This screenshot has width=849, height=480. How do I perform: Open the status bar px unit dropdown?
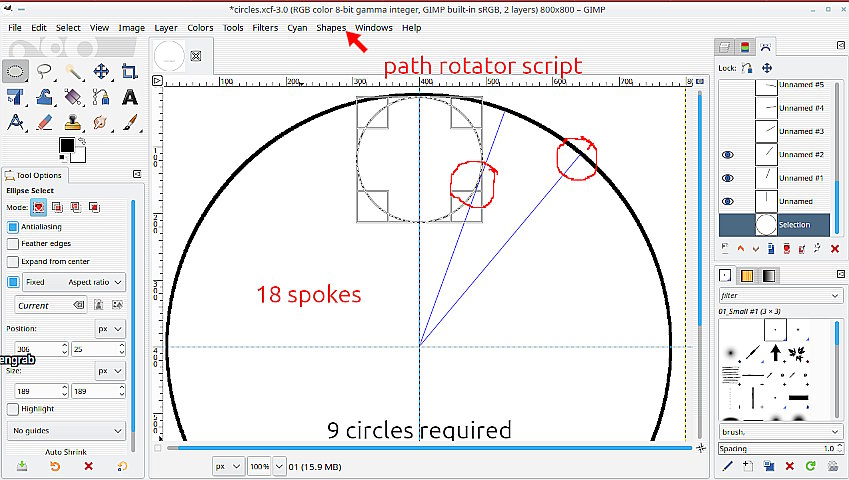228,466
